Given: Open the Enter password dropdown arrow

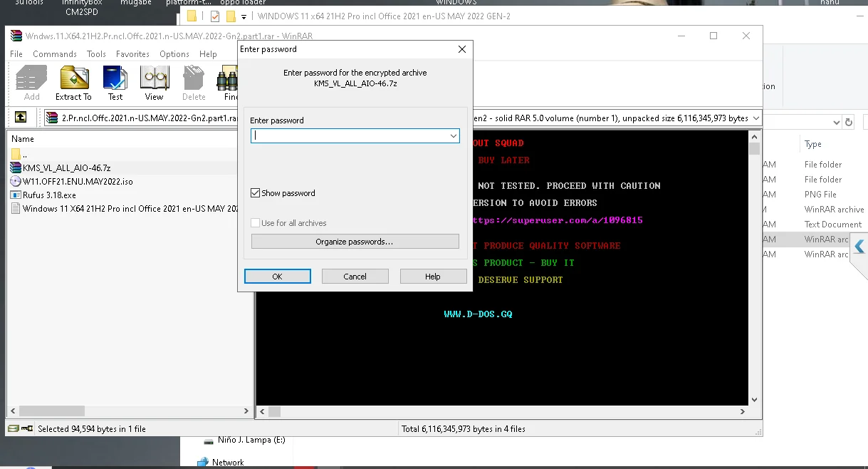Looking at the screenshot, I should pos(453,135).
